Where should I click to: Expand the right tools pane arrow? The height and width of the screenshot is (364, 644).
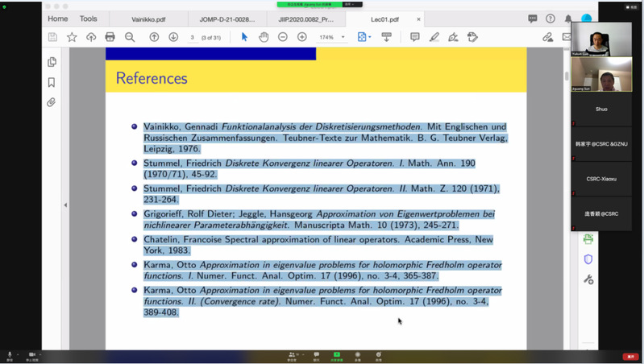coord(565,205)
